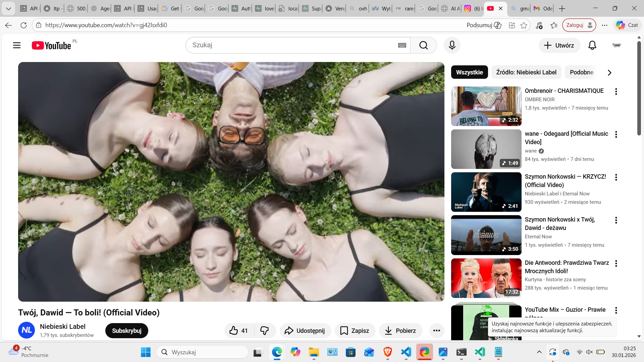This screenshot has width=644, height=362.
Task: Click the Udostępnij share button
Action: click(305, 331)
